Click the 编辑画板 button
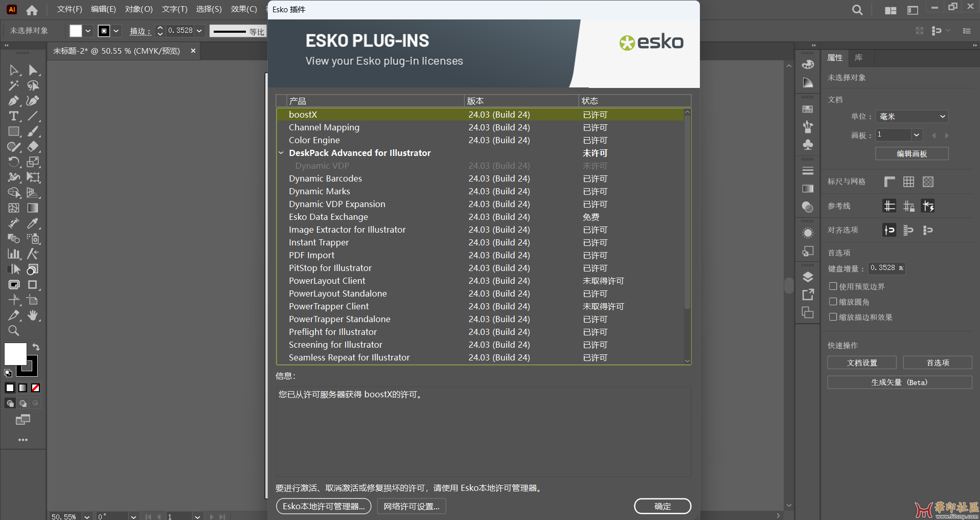 point(912,153)
